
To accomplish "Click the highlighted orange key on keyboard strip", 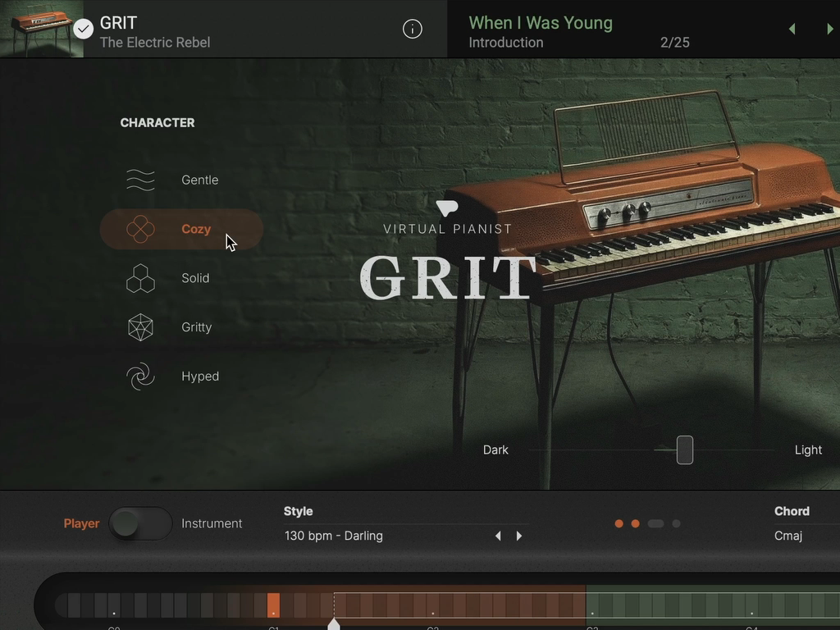I will (273, 605).
